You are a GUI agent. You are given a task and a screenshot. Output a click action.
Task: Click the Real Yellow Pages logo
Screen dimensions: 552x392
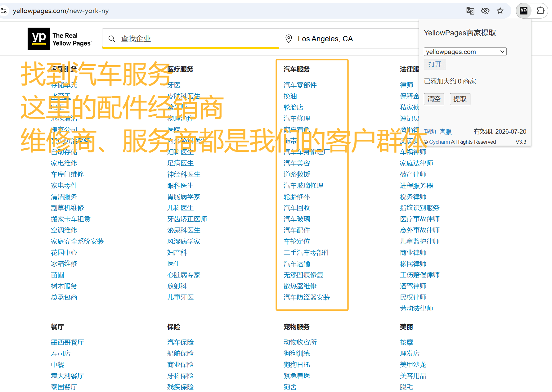point(60,39)
